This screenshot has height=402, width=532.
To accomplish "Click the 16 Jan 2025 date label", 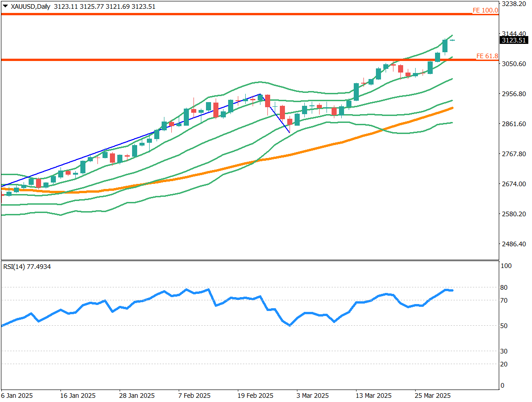I will 78,396.
